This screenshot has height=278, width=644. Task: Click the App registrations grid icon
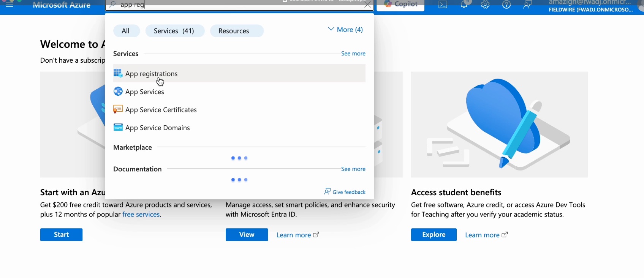tap(118, 73)
